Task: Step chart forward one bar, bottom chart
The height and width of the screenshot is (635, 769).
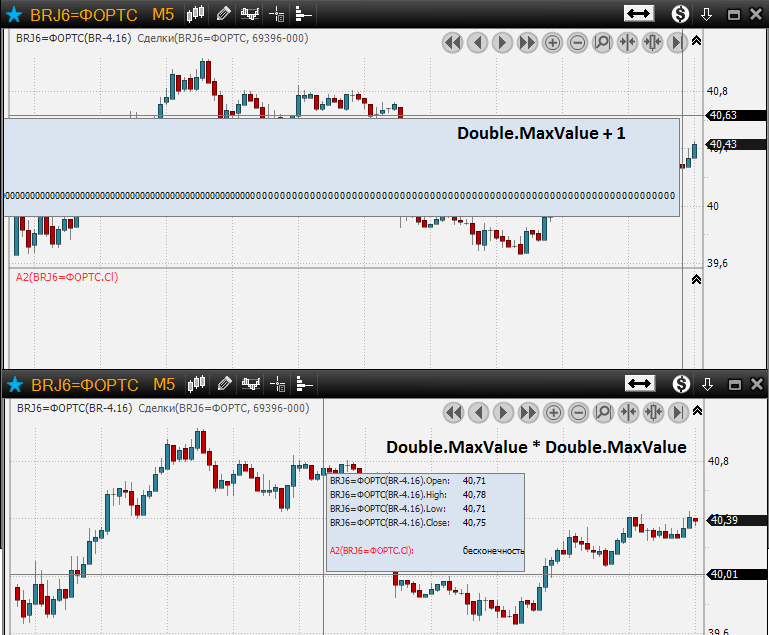Action: coord(503,412)
